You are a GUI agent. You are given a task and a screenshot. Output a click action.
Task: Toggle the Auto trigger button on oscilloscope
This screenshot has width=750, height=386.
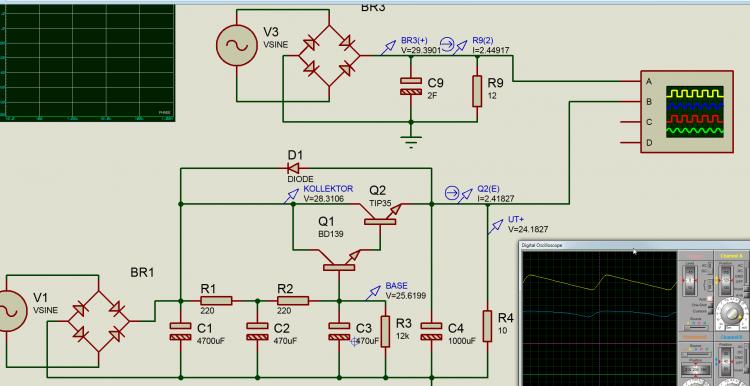click(709, 299)
